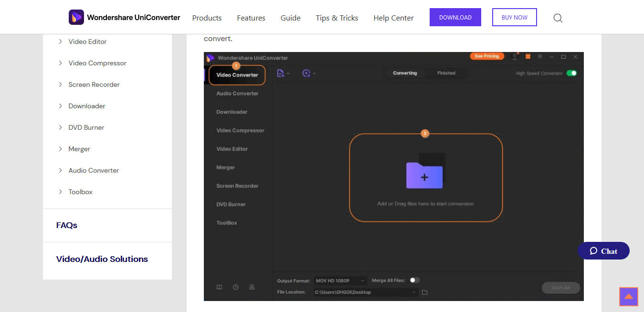This screenshot has height=312, width=644.
Task: Select Audio Converter in app sidebar
Action: [x=237, y=94]
